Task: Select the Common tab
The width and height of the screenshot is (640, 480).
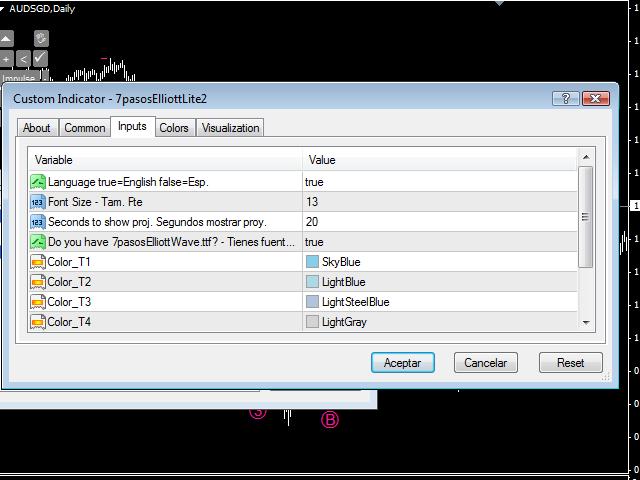Action: click(85, 128)
